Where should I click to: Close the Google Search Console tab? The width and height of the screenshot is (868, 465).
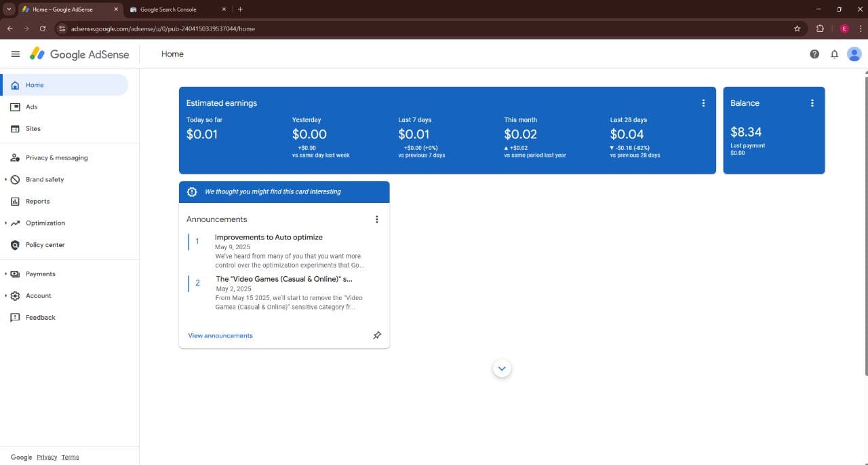coord(224,10)
